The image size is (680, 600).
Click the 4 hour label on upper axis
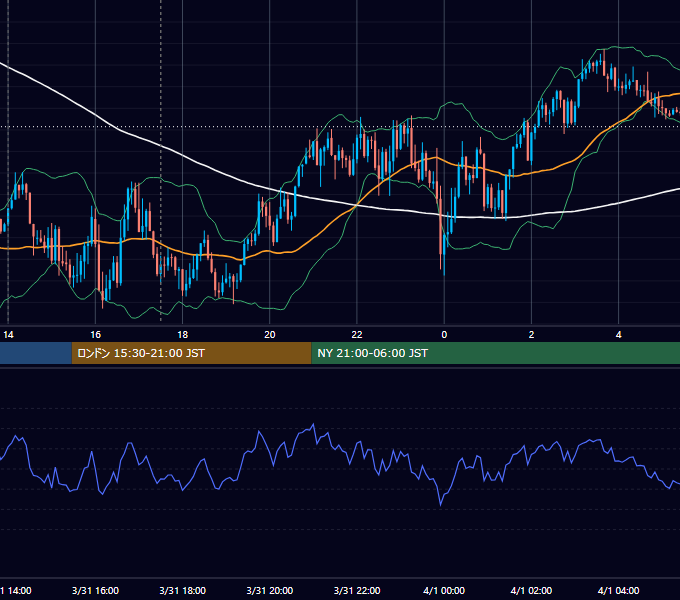[618, 335]
